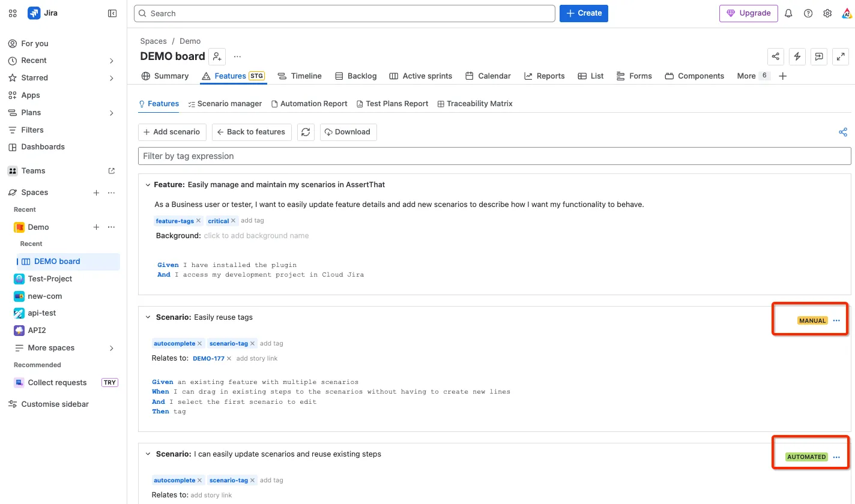Enter full screen with expand arrows icon

[x=841, y=56]
